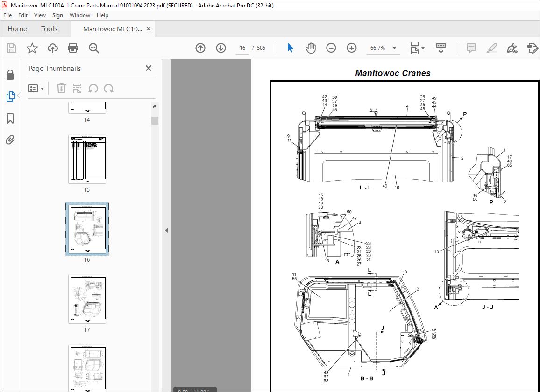The image size is (540, 392).
Task: Go to the next page with the down arrow
Action: (221, 48)
